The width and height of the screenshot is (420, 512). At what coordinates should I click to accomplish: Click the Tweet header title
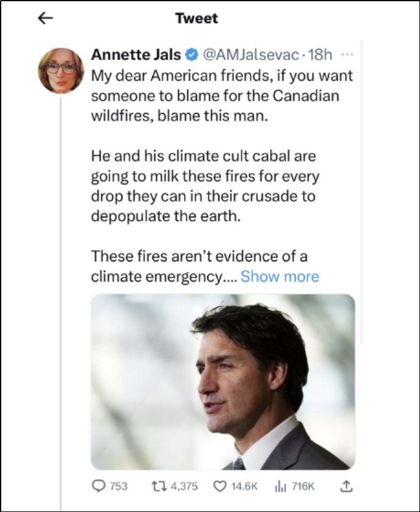(x=196, y=18)
